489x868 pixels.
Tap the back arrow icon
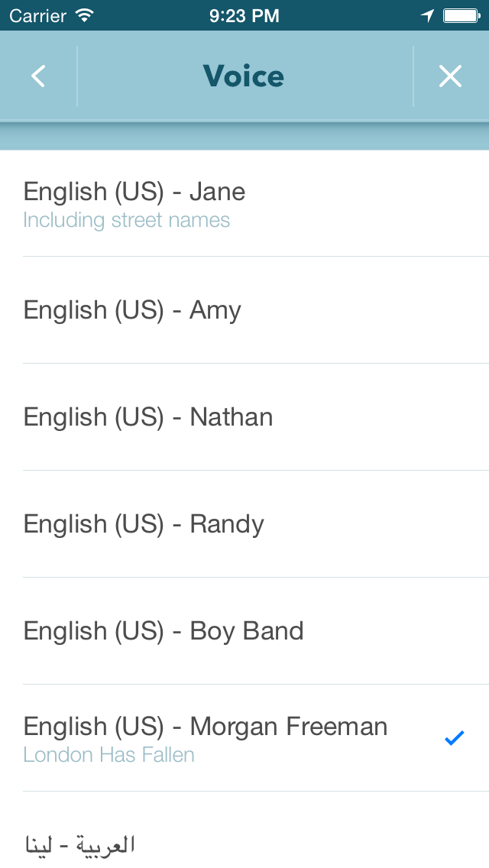pyautogui.click(x=38, y=76)
